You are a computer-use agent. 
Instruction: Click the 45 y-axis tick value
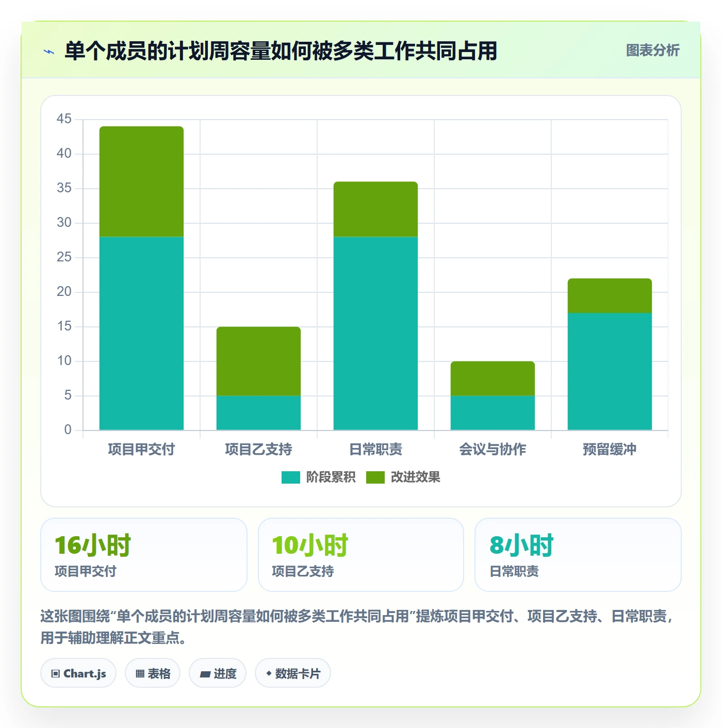[x=64, y=119]
